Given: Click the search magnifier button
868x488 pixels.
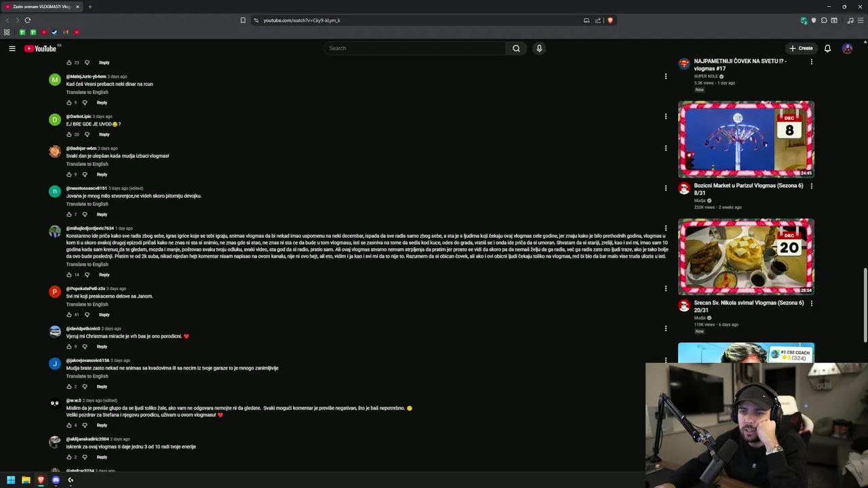Looking at the screenshot, I should point(516,48).
